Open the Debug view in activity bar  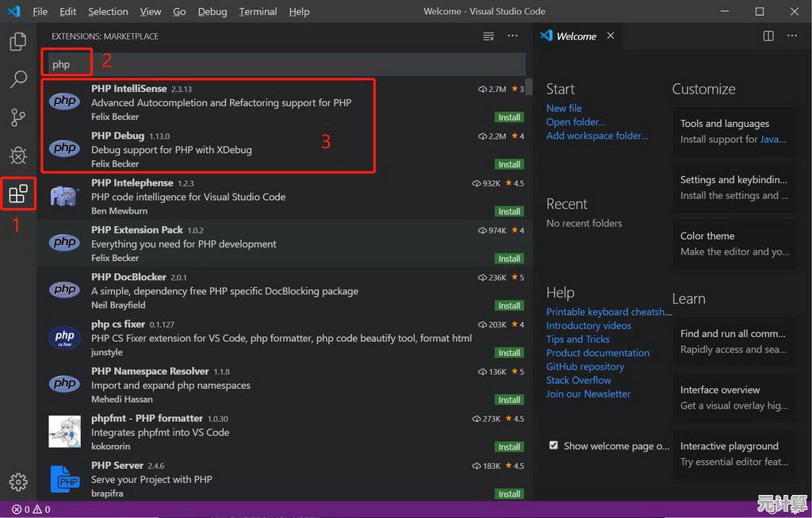(x=17, y=155)
